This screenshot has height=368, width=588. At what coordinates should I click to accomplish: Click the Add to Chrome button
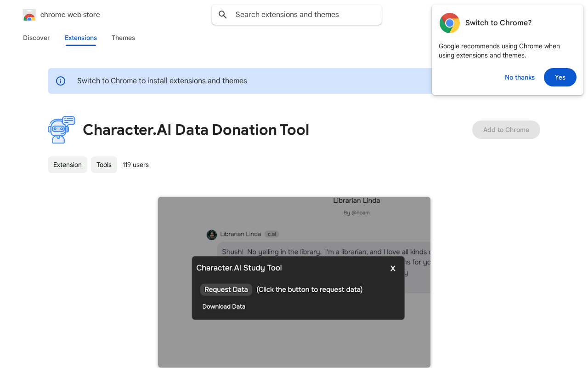(506, 130)
